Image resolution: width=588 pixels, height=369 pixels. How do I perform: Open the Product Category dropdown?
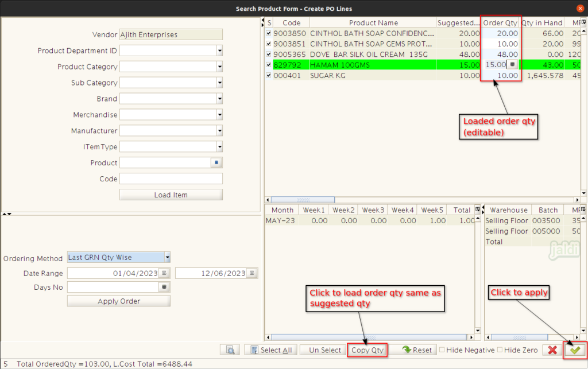(219, 67)
